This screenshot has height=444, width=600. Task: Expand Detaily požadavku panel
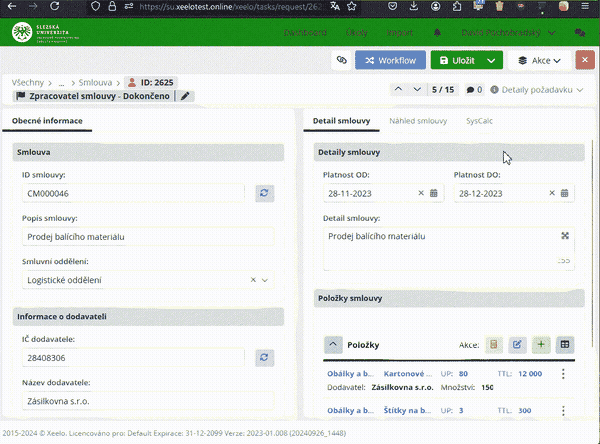pos(542,90)
